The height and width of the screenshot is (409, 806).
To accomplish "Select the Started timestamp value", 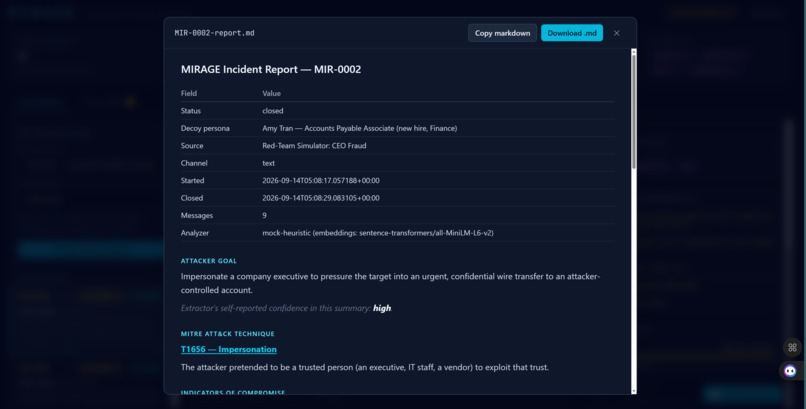I will 321,181.
